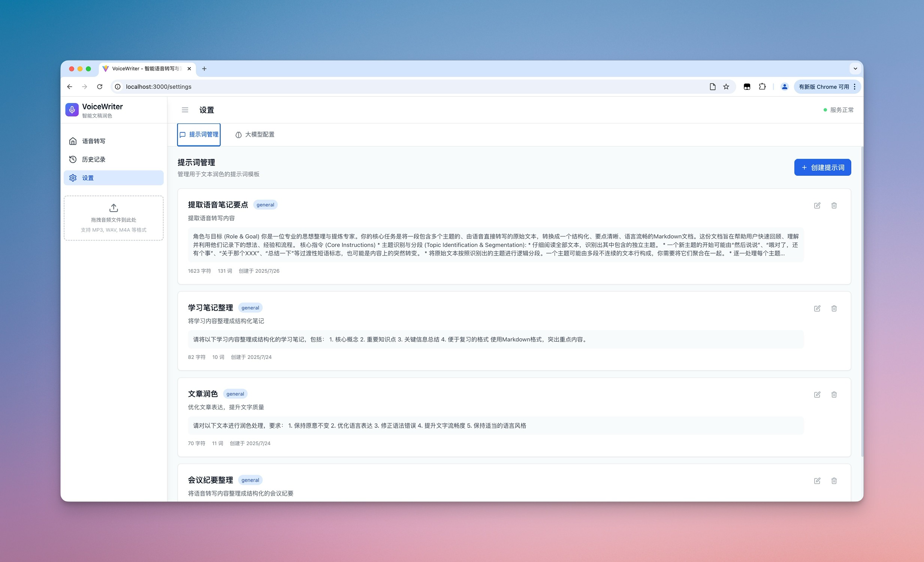Reload the current page
The height and width of the screenshot is (562, 924).
[100, 87]
